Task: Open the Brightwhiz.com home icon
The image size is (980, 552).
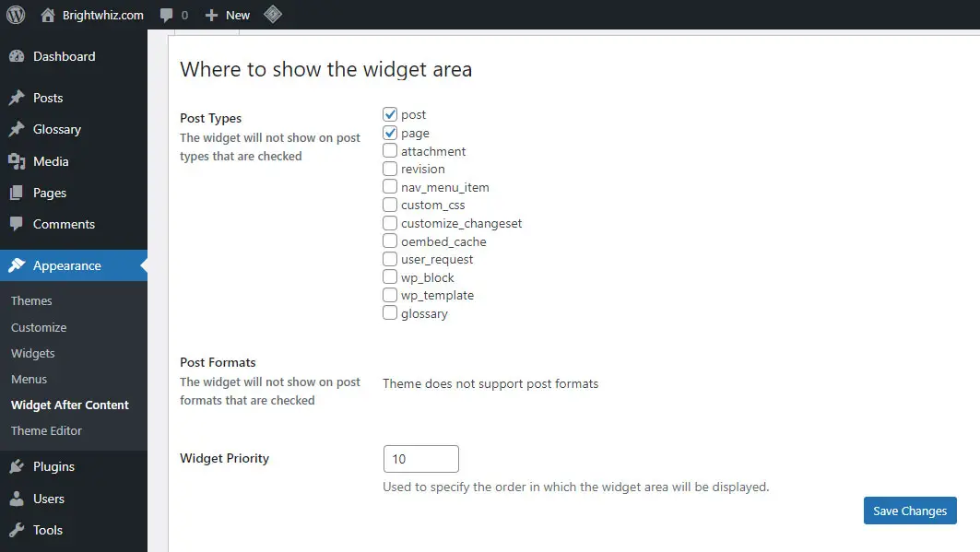Action: coord(48,15)
